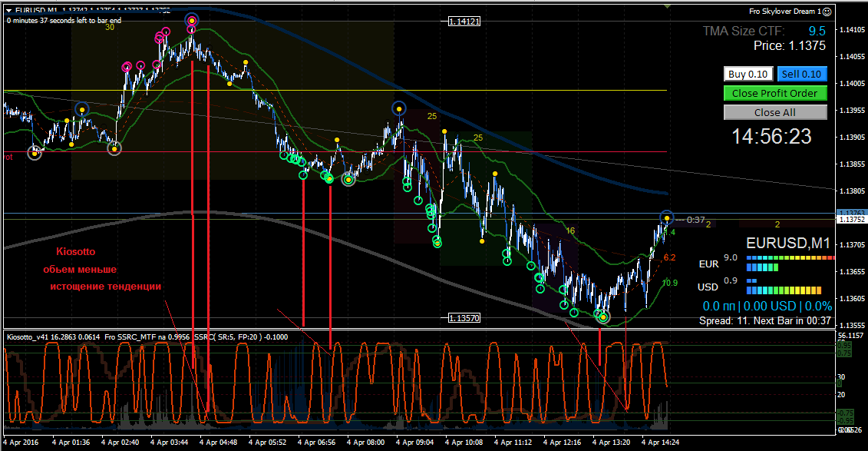Viewport: 868px width, 451px height.
Task: Click the blue-circled marker at the 1.14121 peak
Action: click(192, 21)
